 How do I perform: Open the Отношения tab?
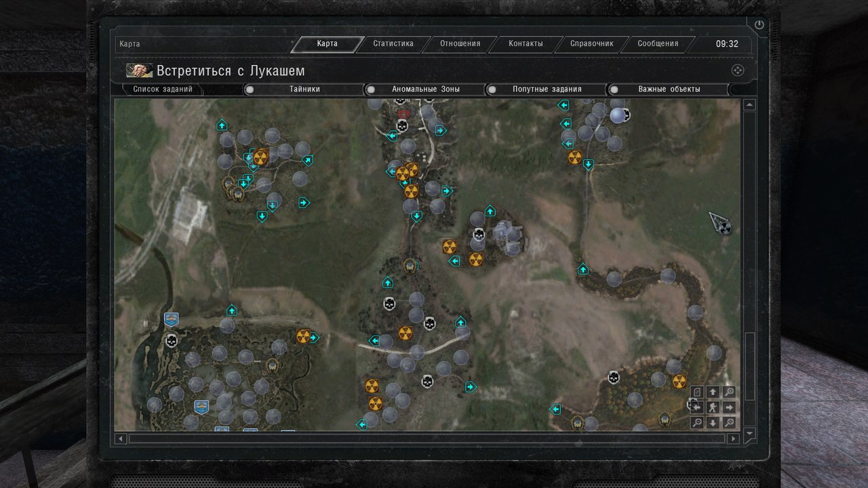[x=460, y=44]
